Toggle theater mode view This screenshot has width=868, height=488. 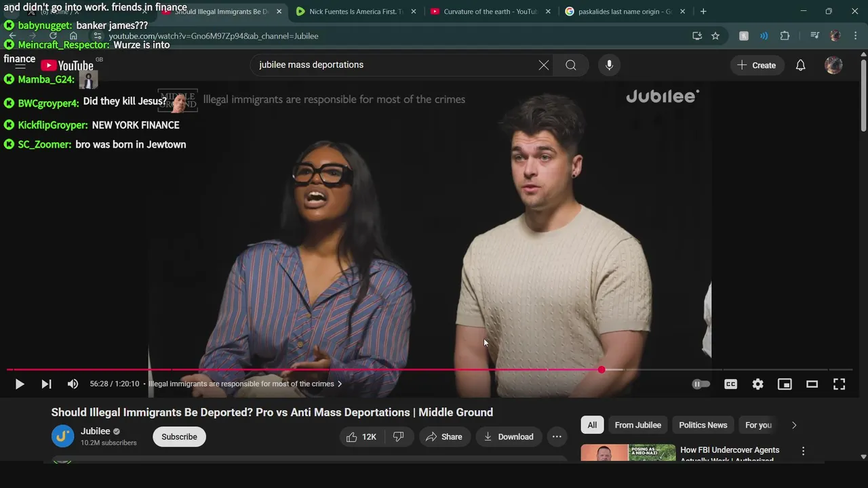812,384
